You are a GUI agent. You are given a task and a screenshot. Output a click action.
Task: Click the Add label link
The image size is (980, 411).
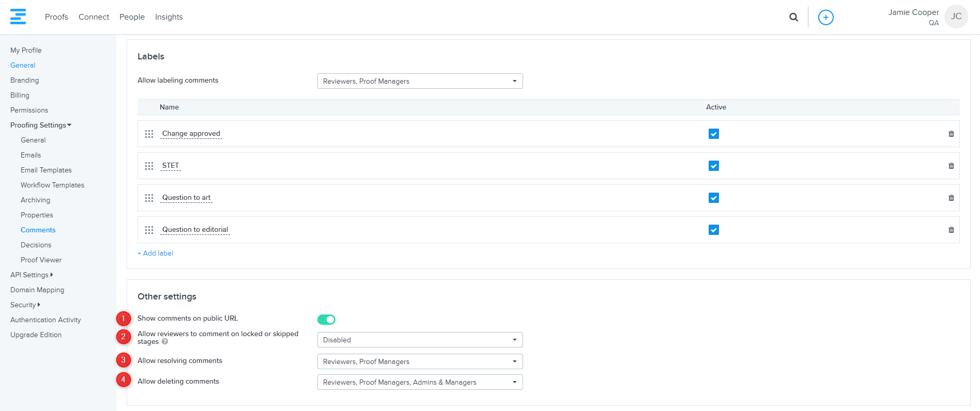(156, 253)
